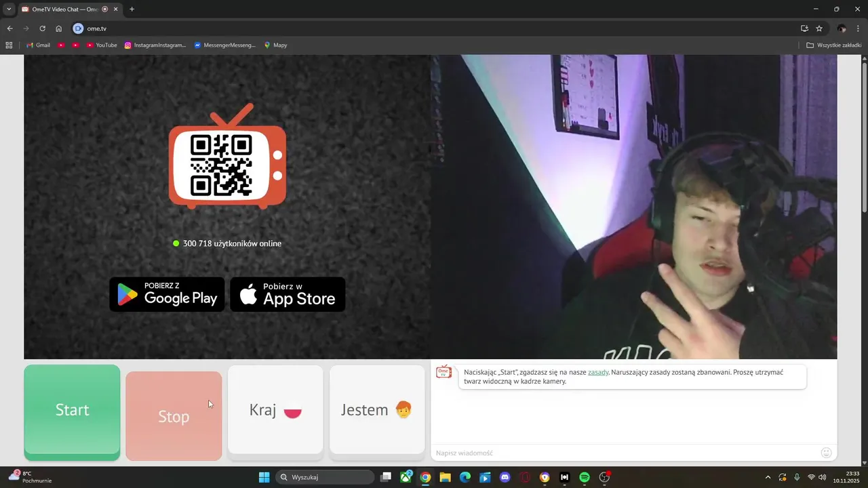Open the Wszystkie zakładki folder
The height and width of the screenshot is (488, 868).
tap(834, 45)
